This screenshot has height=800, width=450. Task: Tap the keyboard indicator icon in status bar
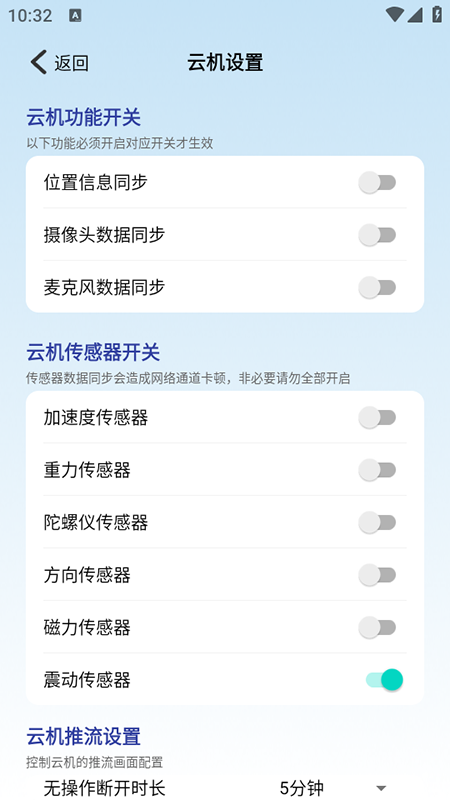[x=75, y=15]
